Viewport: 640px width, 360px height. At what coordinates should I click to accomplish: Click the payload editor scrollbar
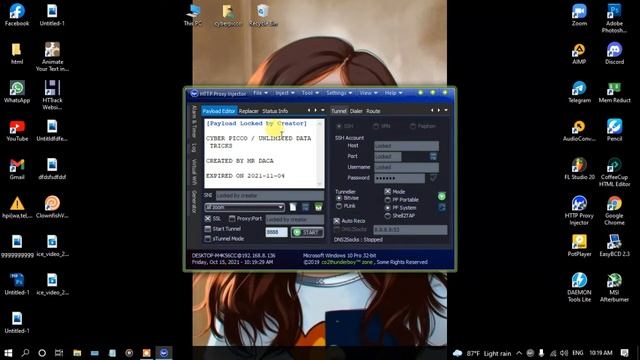(x=320, y=153)
